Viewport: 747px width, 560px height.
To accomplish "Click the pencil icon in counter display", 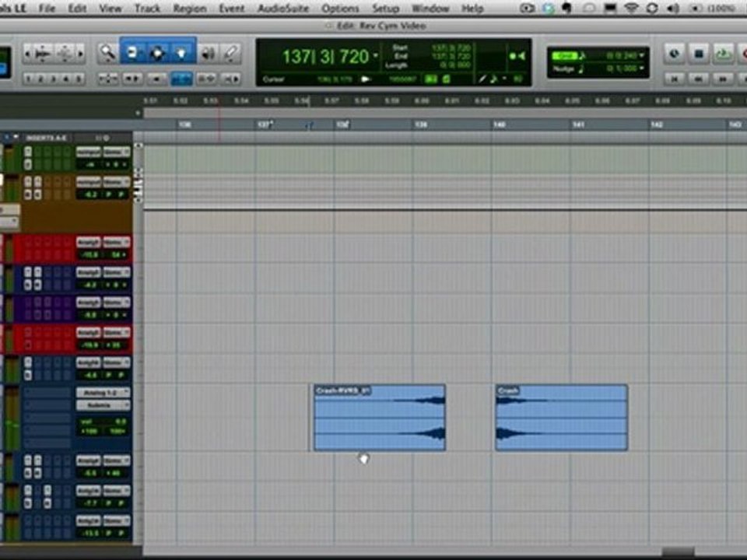I will (x=482, y=79).
